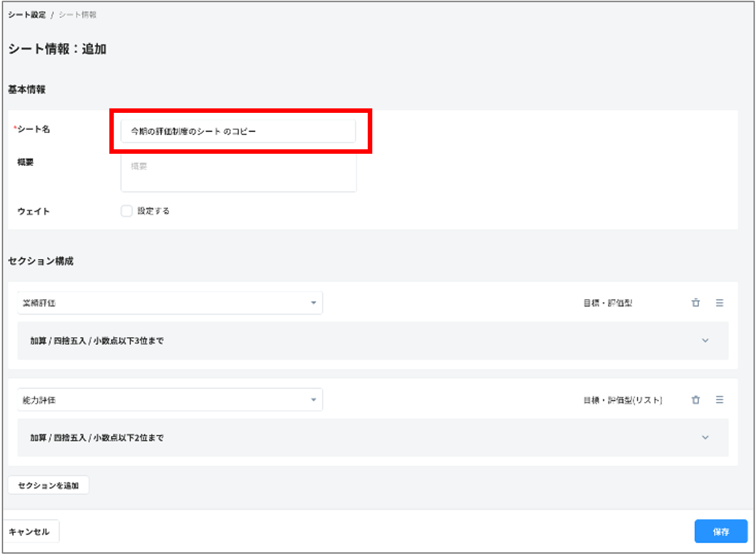The width and height of the screenshot is (756, 554).
Task: Go to シート設定 in the breadcrumb
Action: click(27, 15)
